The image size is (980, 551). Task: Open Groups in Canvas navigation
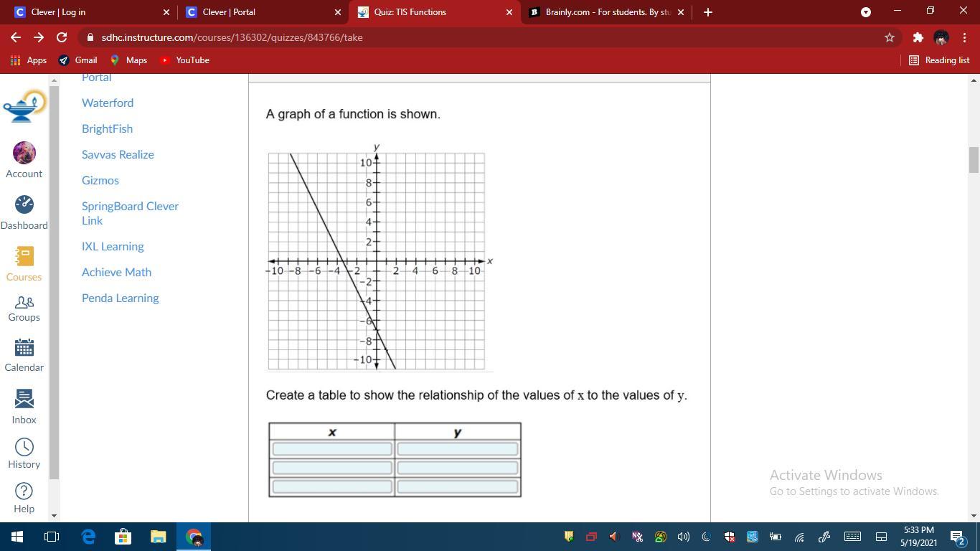coord(24,309)
